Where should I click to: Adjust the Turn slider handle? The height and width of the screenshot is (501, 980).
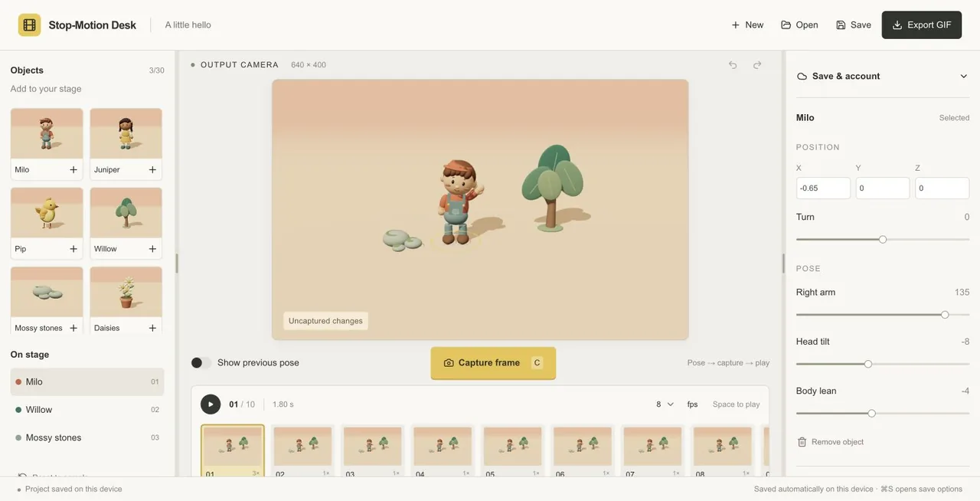coord(883,240)
